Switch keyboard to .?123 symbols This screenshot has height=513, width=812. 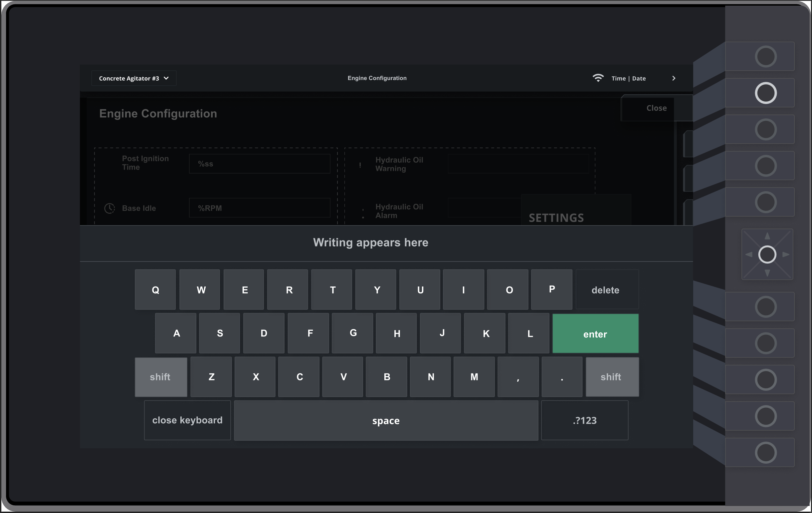pyautogui.click(x=584, y=420)
